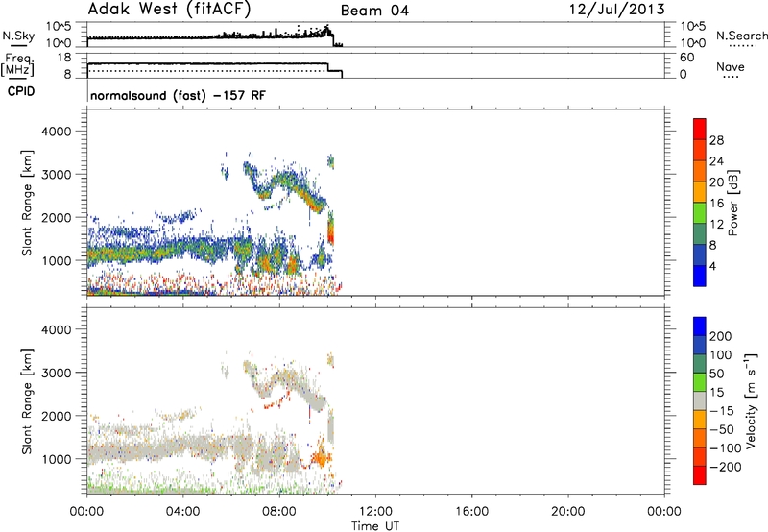Click 'Slant Range [km]' label of power panel

pos(27,203)
